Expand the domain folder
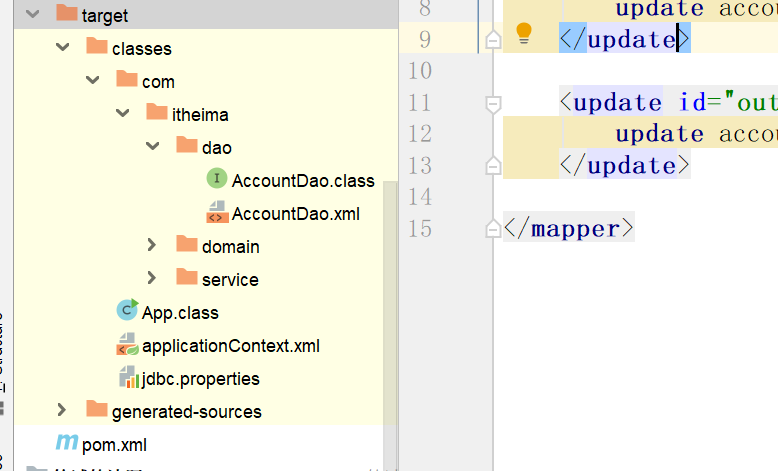This screenshot has width=778, height=471. [152, 245]
